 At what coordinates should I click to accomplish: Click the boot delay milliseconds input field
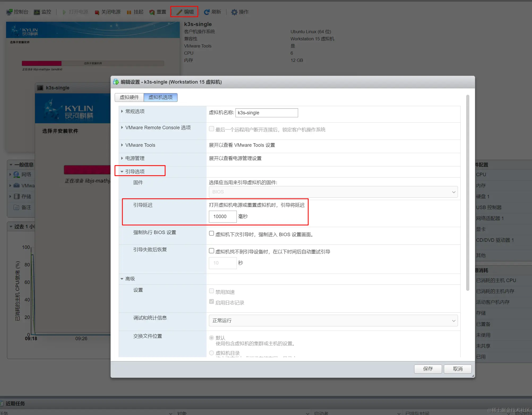click(222, 217)
